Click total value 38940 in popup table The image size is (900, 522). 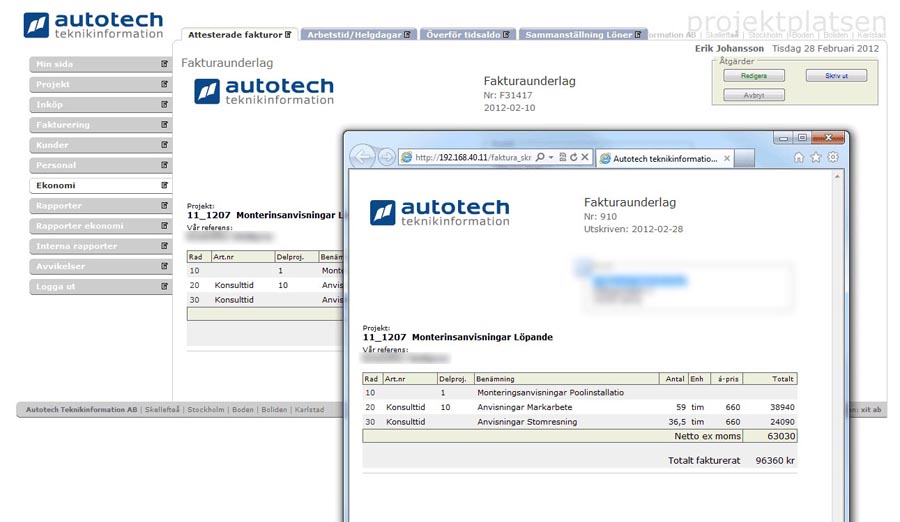click(782, 407)
